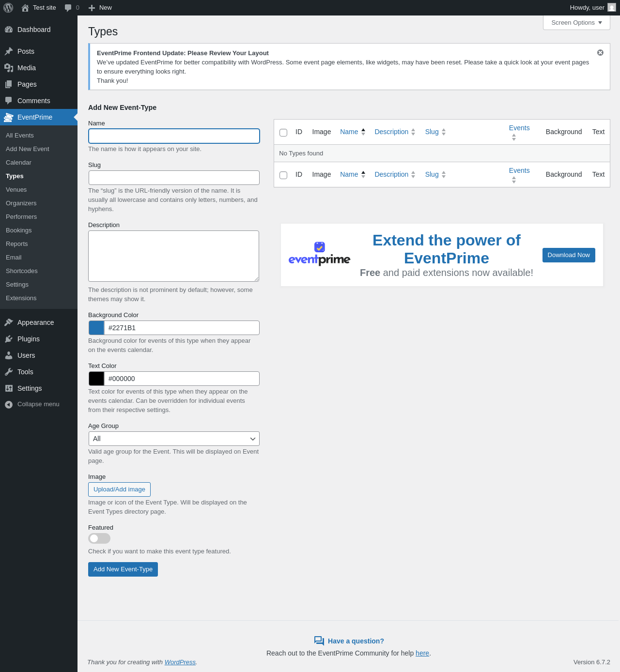Dismiss the EventPrime Frontend Update notice
The width and height of the screenshot is (620, 672).
[600, 53]
